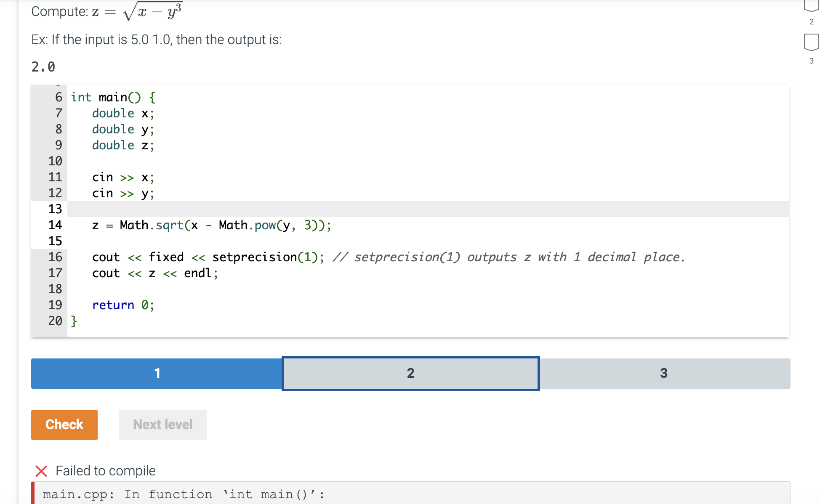
Task: Click the example output '2.0'
Action: click(43, 67)
